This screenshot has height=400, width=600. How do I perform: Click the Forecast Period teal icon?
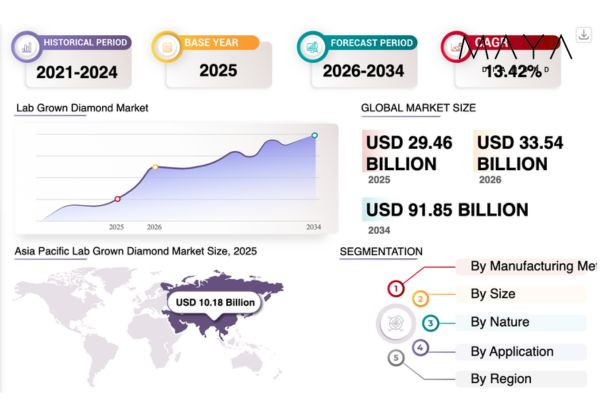tap(312, 46)
